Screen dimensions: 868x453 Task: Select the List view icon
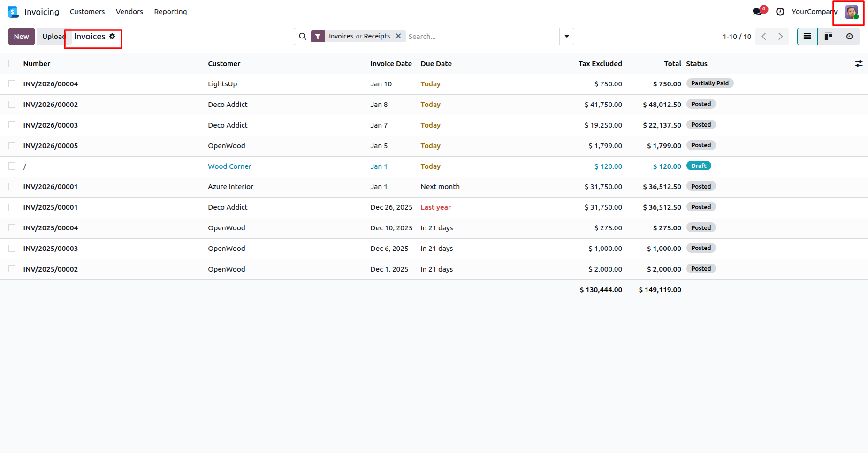click(x=807, y=37)
